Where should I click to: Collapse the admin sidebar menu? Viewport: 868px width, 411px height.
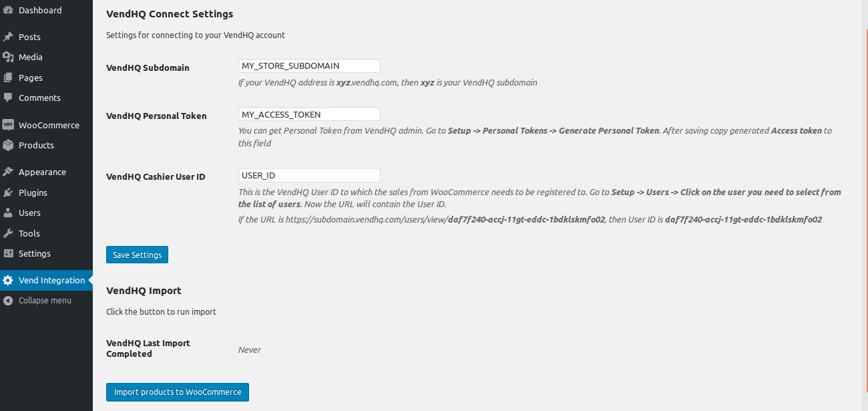point(44,301)
